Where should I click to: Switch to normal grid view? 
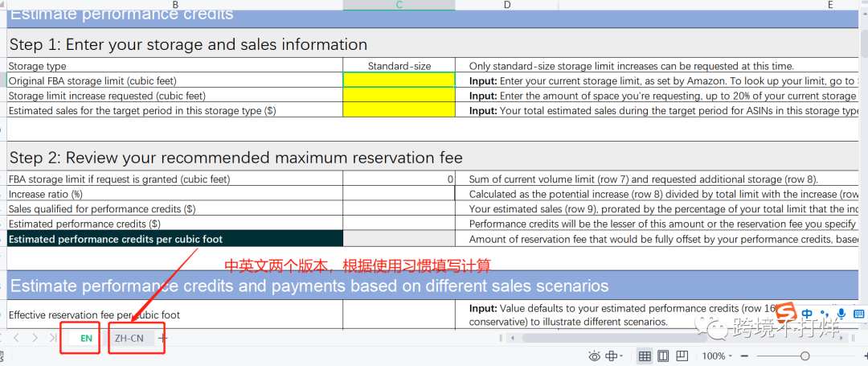pos(645,356)
